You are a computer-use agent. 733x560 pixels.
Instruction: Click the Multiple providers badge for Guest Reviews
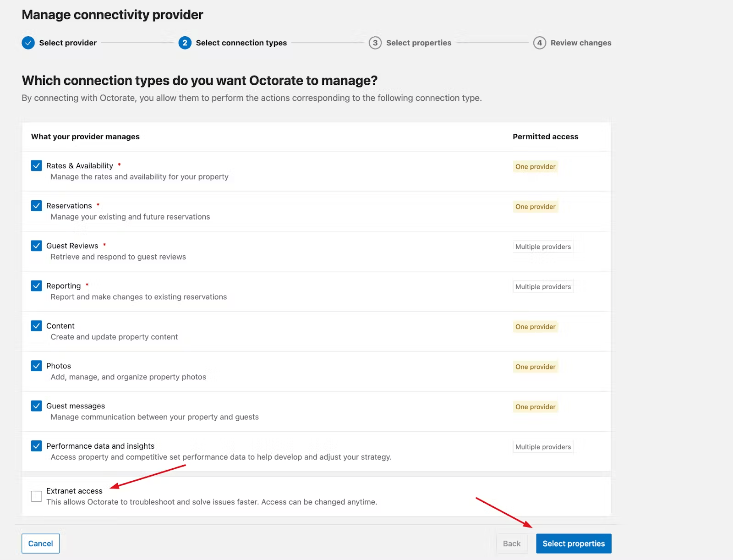(543, 247)
